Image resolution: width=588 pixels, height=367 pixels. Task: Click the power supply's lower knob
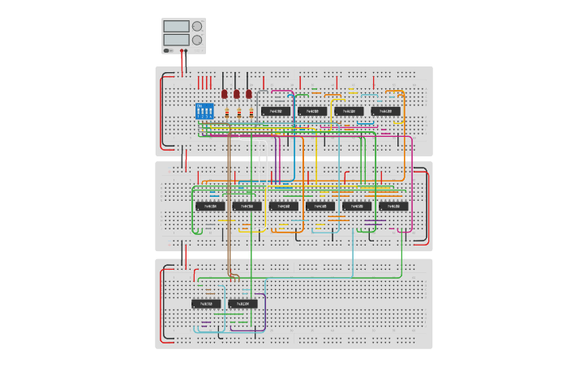coord(196,40)
